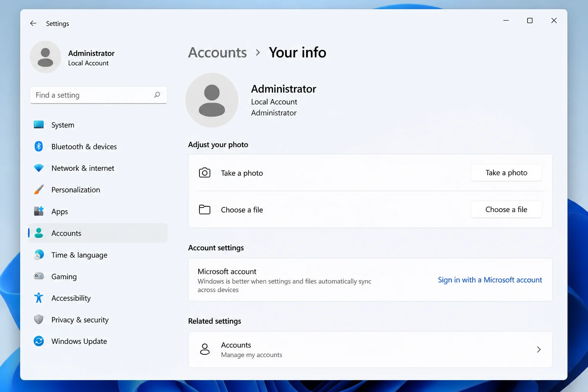The image size is (588, 392).
Task: Click the Choose a file button
Action: [506, 209]
